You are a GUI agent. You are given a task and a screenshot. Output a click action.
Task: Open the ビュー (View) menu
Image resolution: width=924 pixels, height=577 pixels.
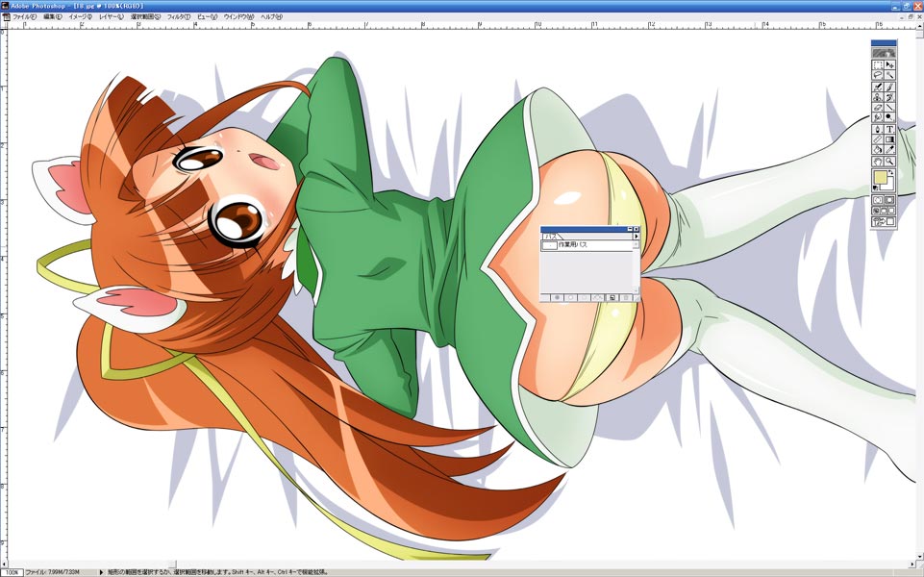click(x=207, y=17)
